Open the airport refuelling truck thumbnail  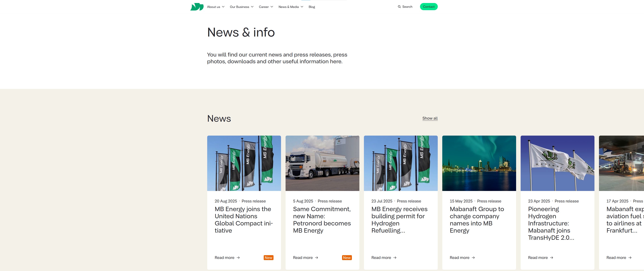(622, 163)
